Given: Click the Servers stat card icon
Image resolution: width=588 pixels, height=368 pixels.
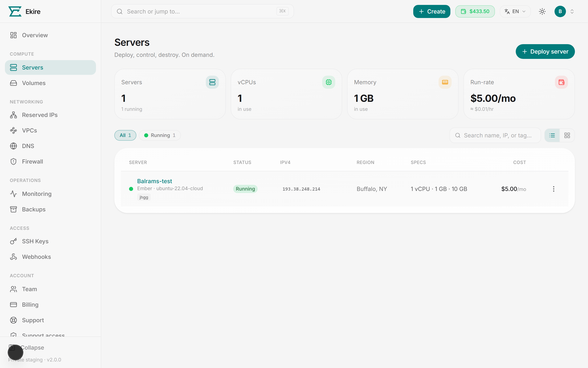Looking at the screenshot, I should point(212,82).
